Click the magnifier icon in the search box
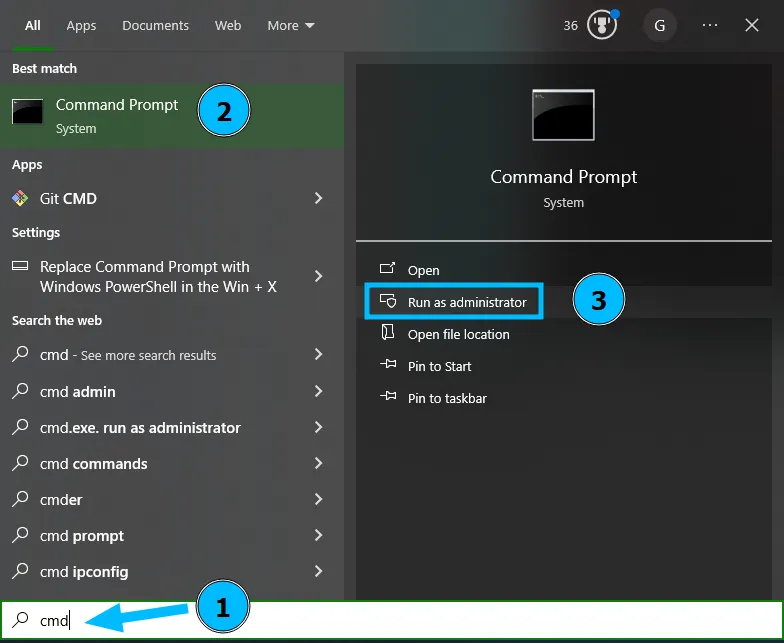 tap(20, 620)
